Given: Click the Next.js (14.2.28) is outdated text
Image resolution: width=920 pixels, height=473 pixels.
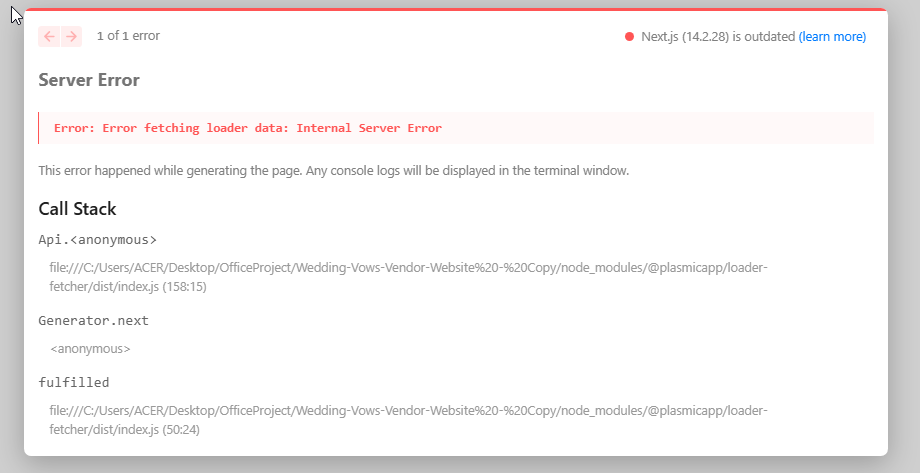Looking at the screenshot, I should [717, 37].
